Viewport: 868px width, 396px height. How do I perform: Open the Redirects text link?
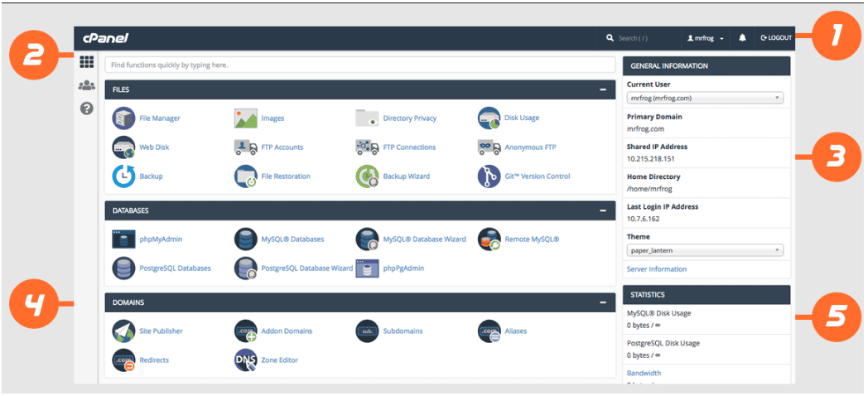tap(154, 360)
